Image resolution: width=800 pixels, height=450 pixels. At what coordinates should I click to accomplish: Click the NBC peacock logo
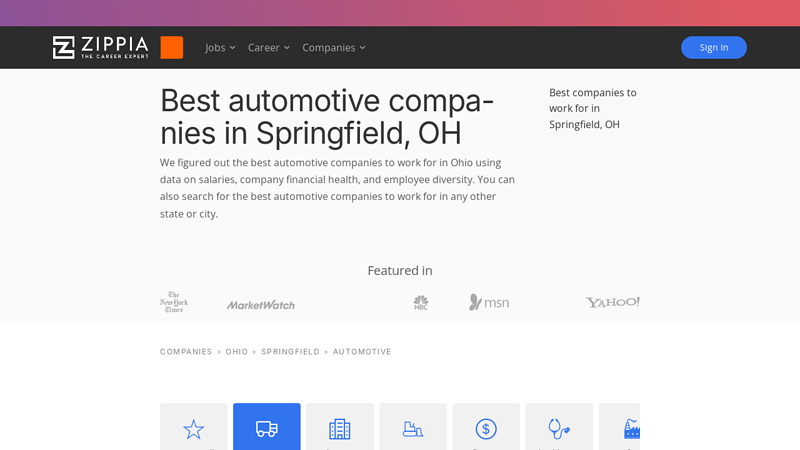pos(421,303)
